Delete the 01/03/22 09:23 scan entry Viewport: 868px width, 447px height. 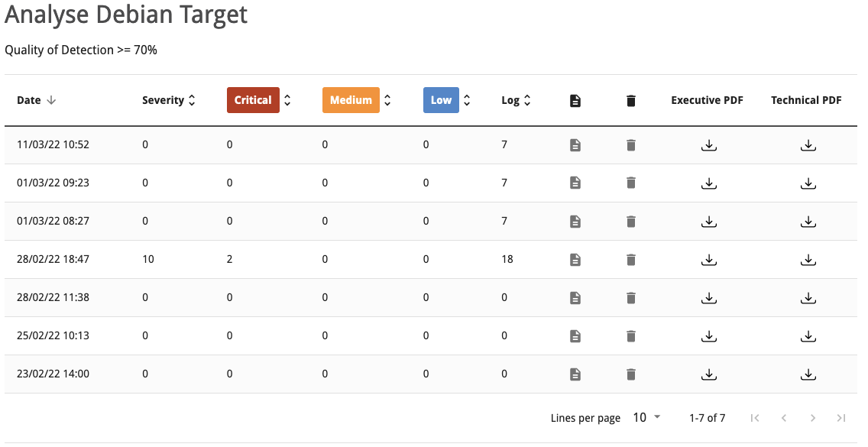[630, 183]
